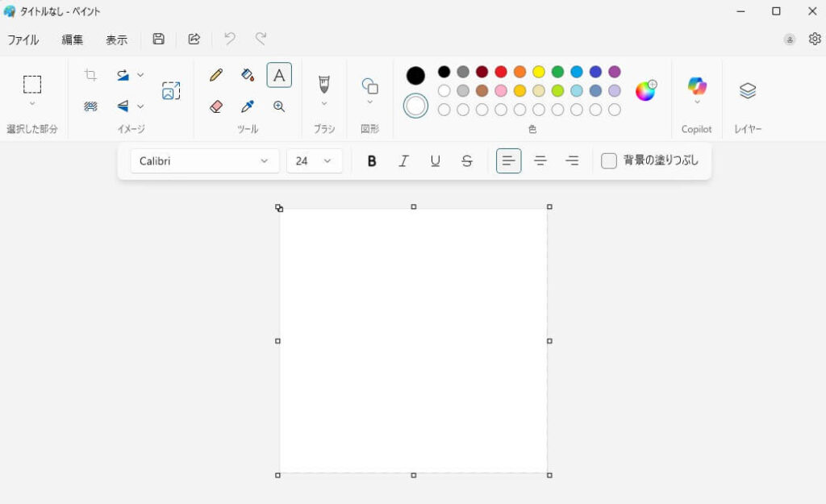The width and height of the screenshot is (826, 504).
Task: Select the Eraser tool
Action: tap(216, 106)
